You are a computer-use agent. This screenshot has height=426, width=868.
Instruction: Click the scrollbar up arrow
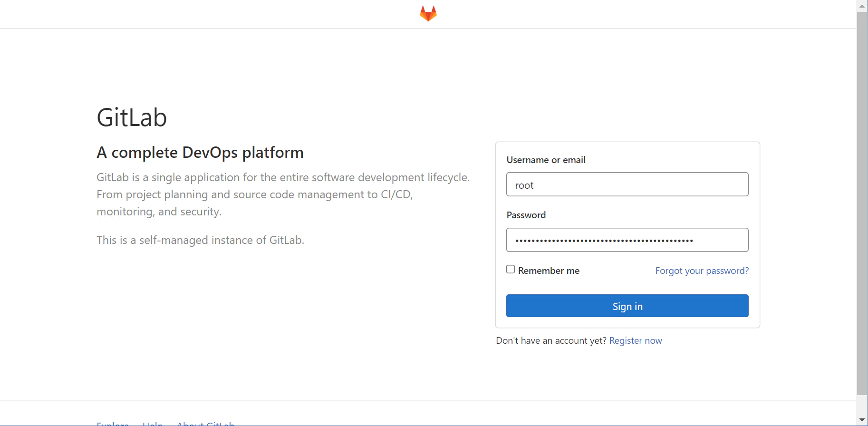(x=862, y=6)
